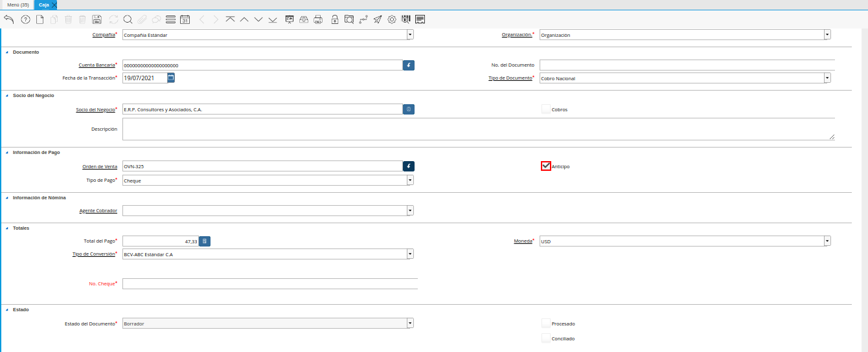Open record search magnifier icon
Screen dimensions: 868x352
point(128,19)
